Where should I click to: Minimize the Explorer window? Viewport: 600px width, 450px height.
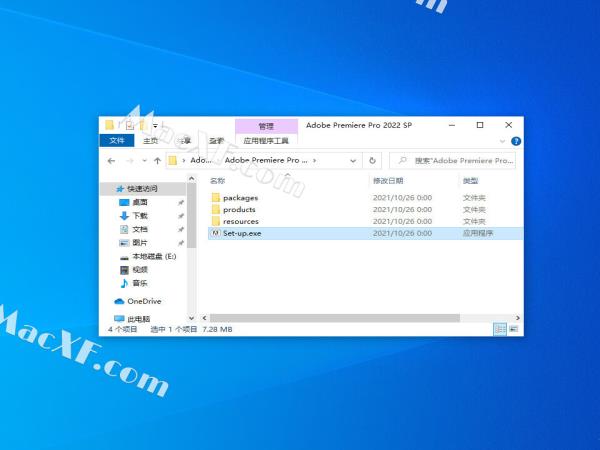tap(452, 125)
